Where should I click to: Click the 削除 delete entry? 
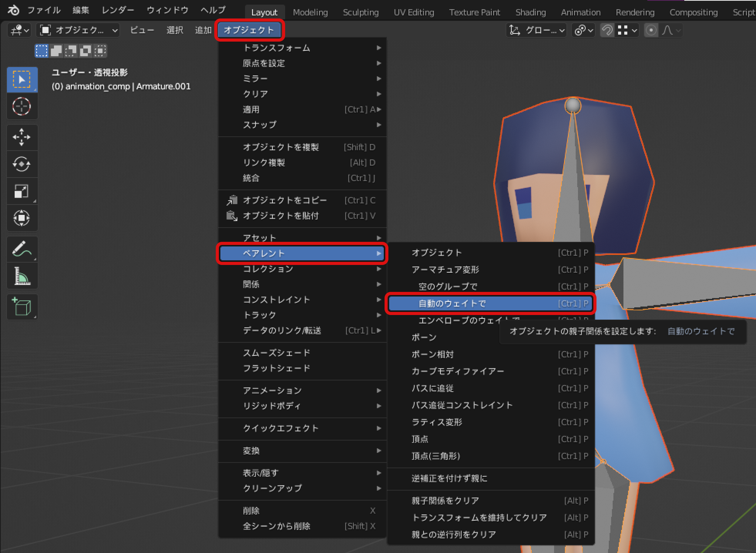coord(302,511)
